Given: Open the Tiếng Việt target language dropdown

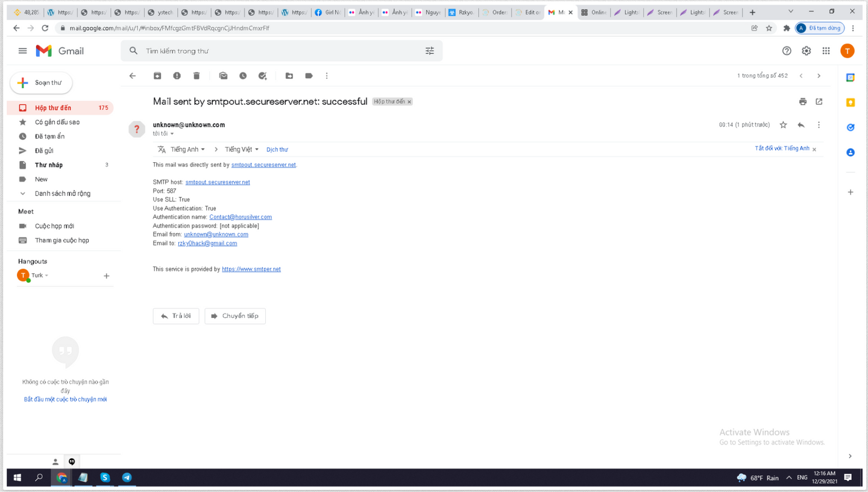Looking at the screenshot, I should coord(242,150).
